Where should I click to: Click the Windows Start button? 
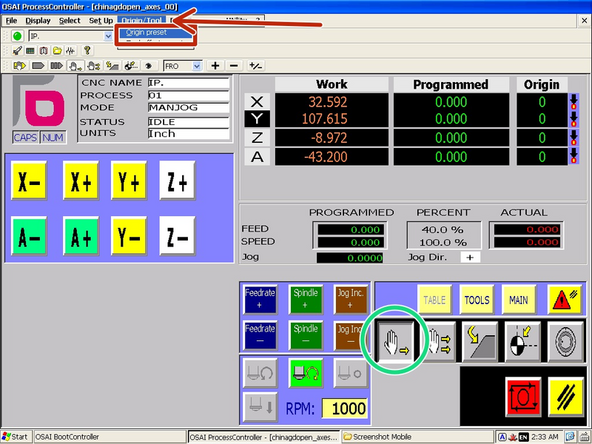click(15, 437)
